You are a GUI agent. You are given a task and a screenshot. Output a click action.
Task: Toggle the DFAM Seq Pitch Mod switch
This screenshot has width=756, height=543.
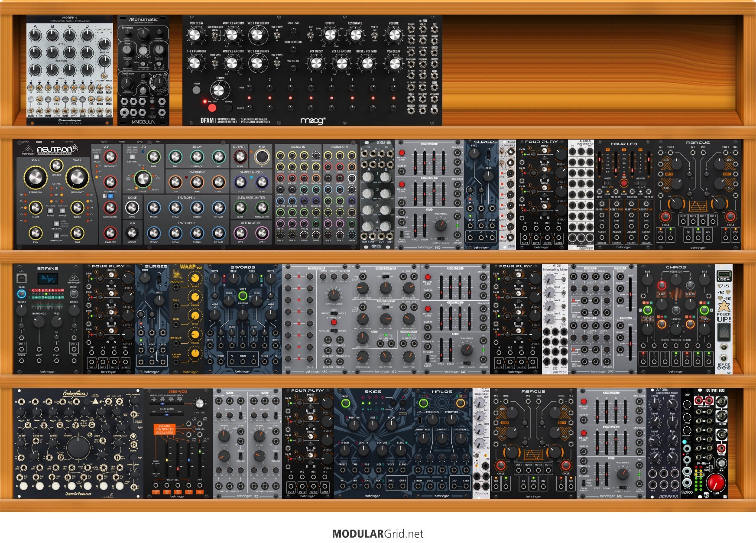[x=215, y=36]
